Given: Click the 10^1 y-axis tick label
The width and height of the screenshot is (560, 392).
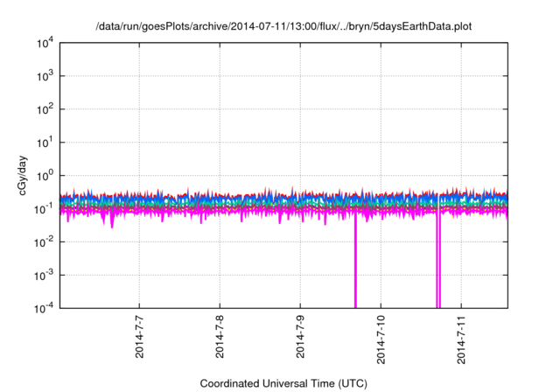Looking at the screenshot, I should point(45,143).
